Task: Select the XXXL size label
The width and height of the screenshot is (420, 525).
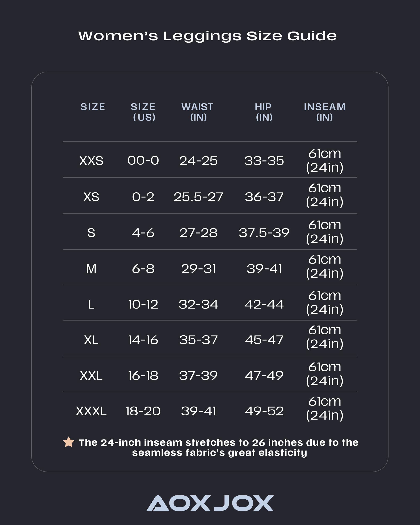Action: click(91, 411)
